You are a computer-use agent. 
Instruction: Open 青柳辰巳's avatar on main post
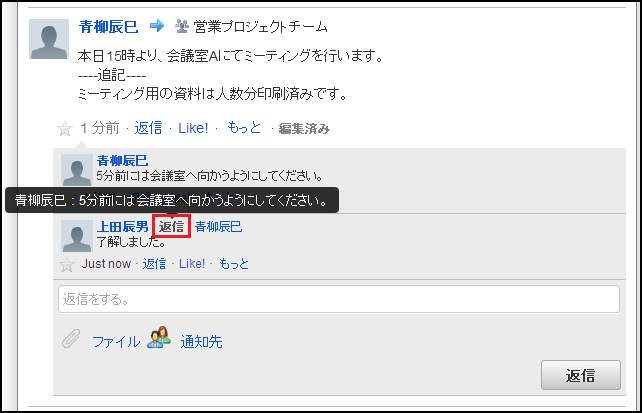(x=49, y=39)
